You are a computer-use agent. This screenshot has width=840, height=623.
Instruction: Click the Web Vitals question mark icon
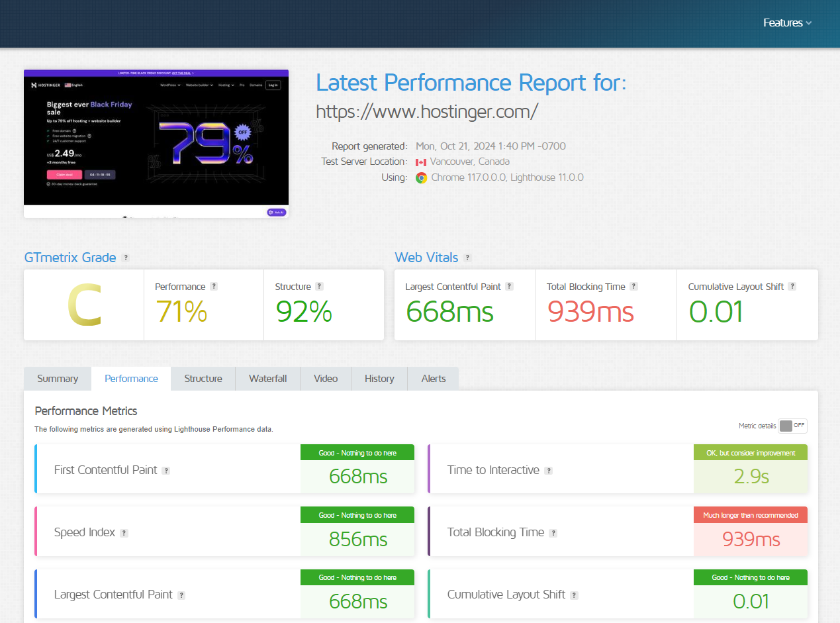468,258
